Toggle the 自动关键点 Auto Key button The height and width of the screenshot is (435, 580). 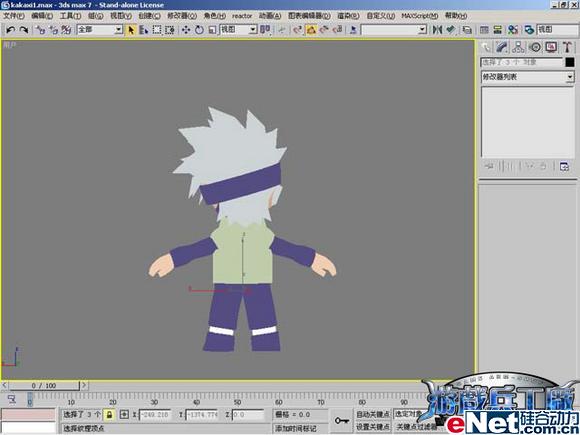click(373, 414)
